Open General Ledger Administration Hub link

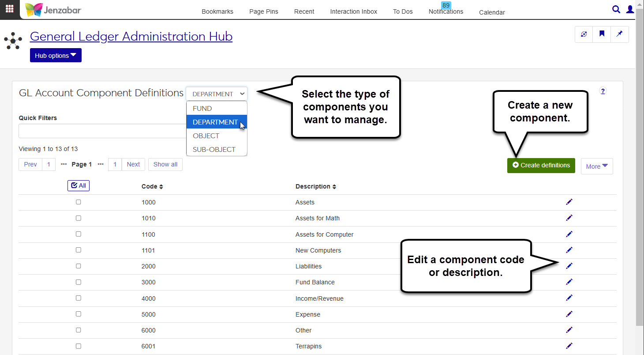pyautogui.click(x=131, y=36)
